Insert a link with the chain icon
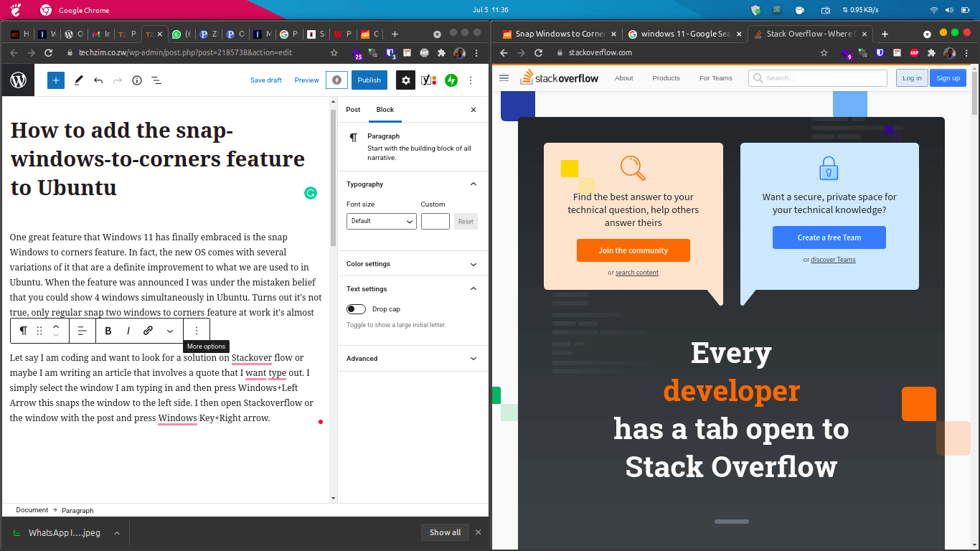The width and height of the screenshot is (980, 551). tap(148, 331)
